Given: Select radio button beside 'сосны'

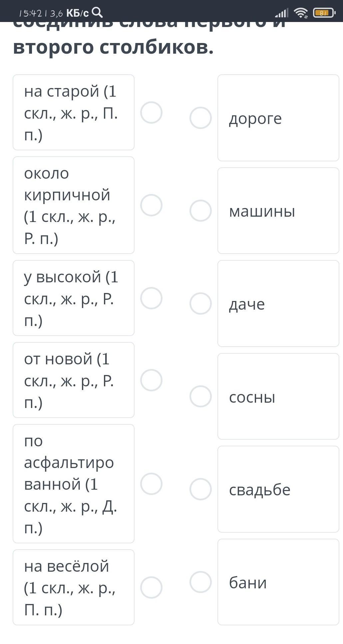Looking at the screenshot, I should tap(200, 396).
